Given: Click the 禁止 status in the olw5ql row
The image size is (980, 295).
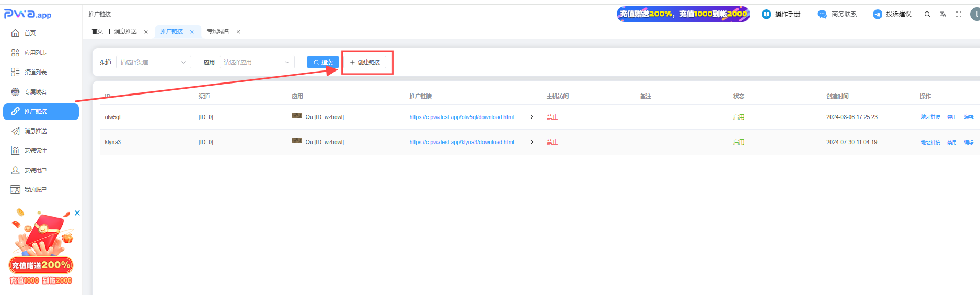Looking at the screenshot, I should point(552,117).
